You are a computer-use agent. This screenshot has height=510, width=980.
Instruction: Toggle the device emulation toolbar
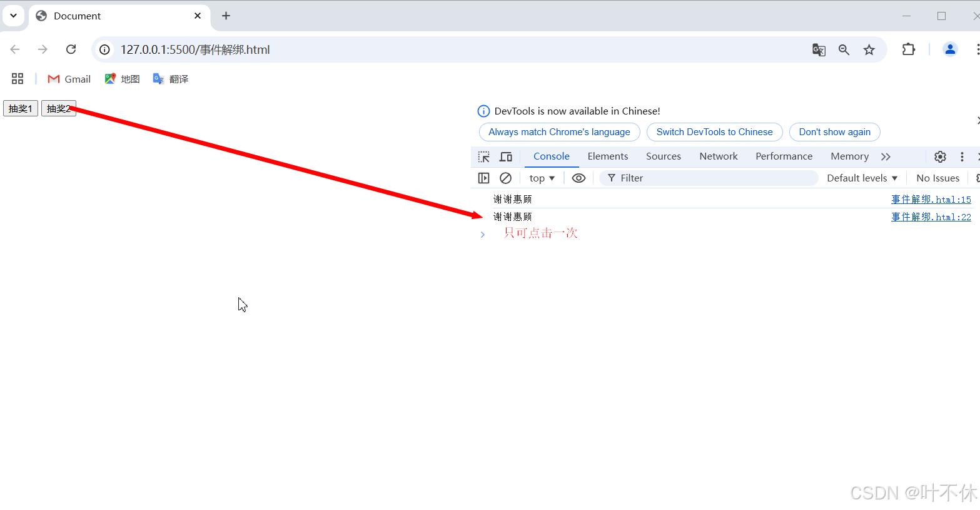click(506, 156)
